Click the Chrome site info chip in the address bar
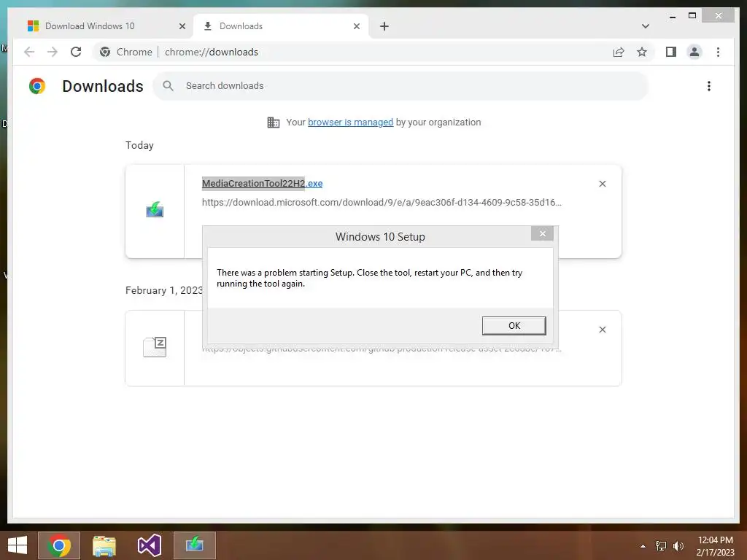Screen dimensions: 747x560 pyautogui.click(x=125, y=52)
